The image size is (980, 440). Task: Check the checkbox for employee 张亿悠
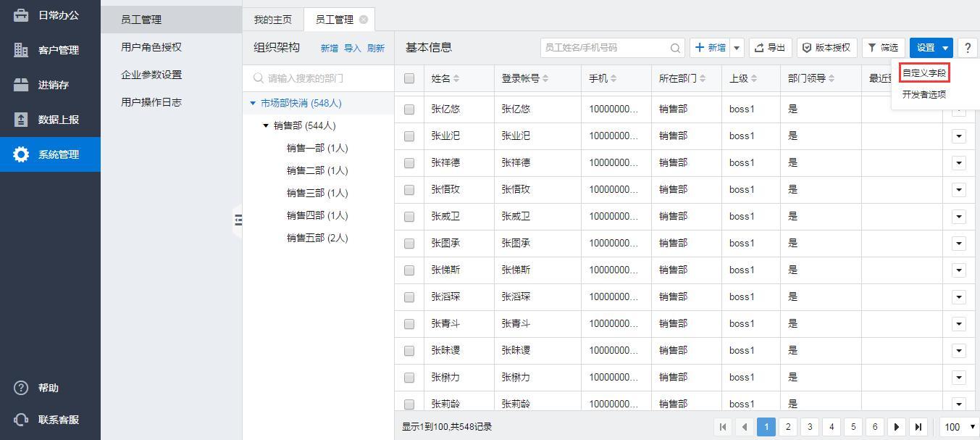coord(409,109)
